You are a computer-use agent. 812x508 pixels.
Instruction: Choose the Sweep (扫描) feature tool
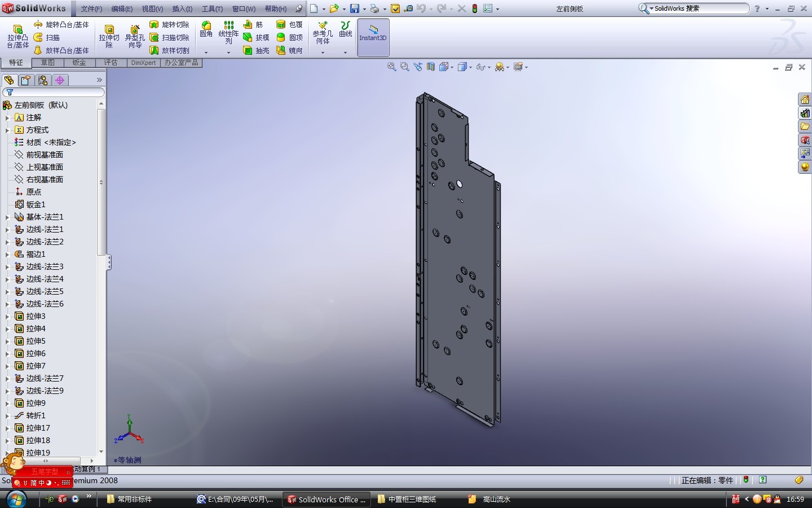(x=47, y=38)
